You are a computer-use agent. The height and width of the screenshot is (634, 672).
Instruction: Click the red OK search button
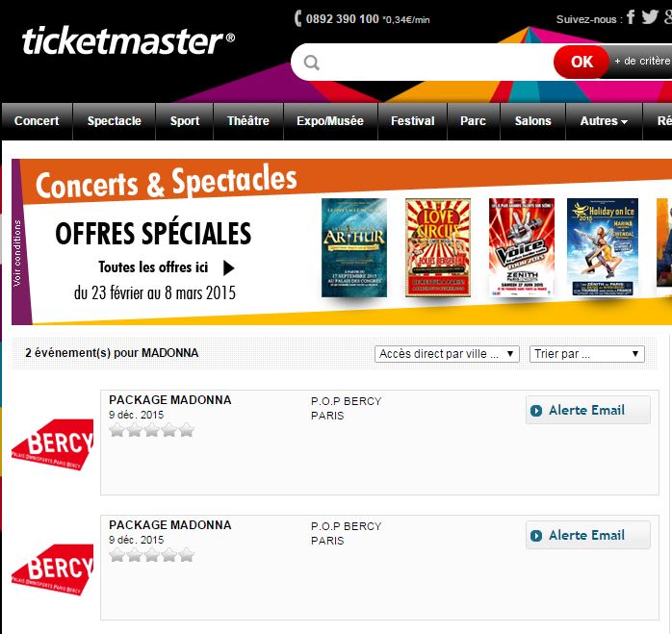582,62
